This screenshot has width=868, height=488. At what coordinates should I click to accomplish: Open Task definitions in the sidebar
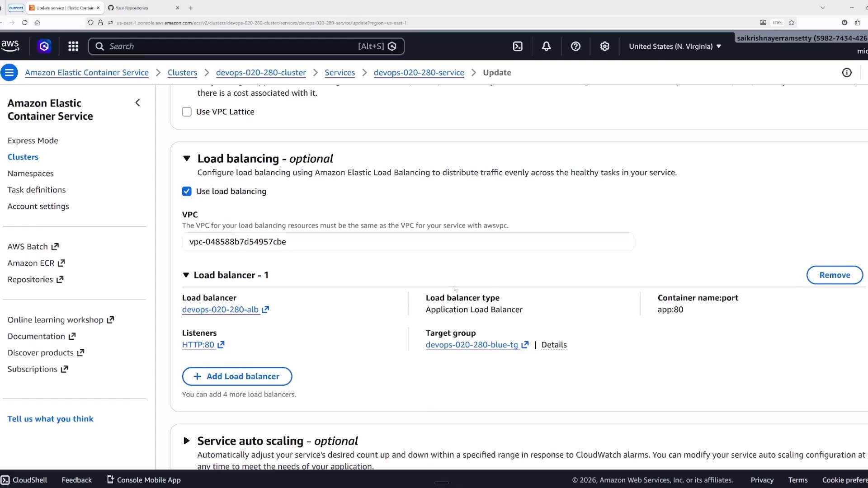tap(37, 190)
